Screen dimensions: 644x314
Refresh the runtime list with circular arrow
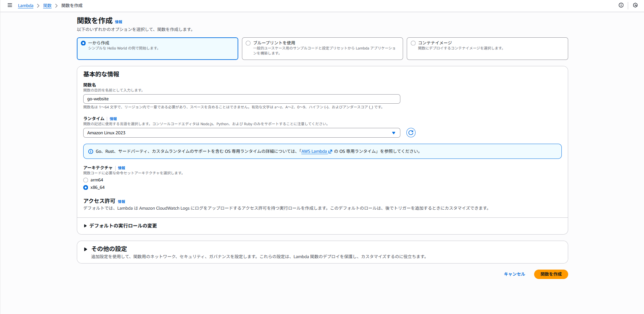[x=411, y=133]
